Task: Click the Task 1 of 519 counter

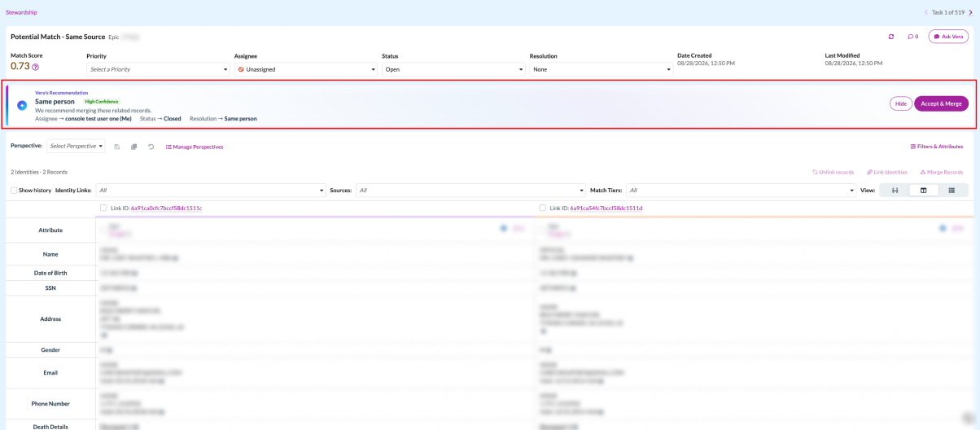Action: click(x=948, y=12)
